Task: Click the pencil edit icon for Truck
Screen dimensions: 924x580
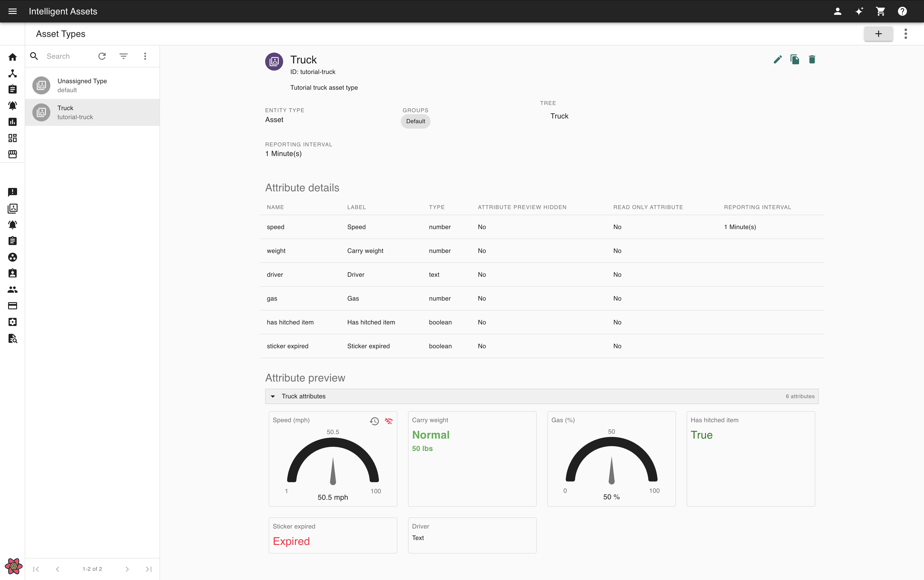Action: click(777, 59)
